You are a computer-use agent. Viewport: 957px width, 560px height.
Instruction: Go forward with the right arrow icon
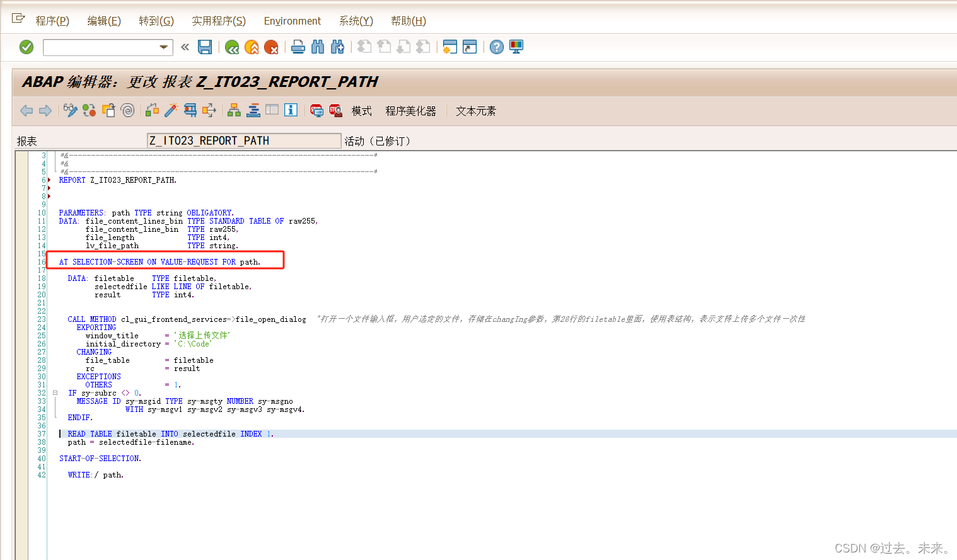click(45, 111)
